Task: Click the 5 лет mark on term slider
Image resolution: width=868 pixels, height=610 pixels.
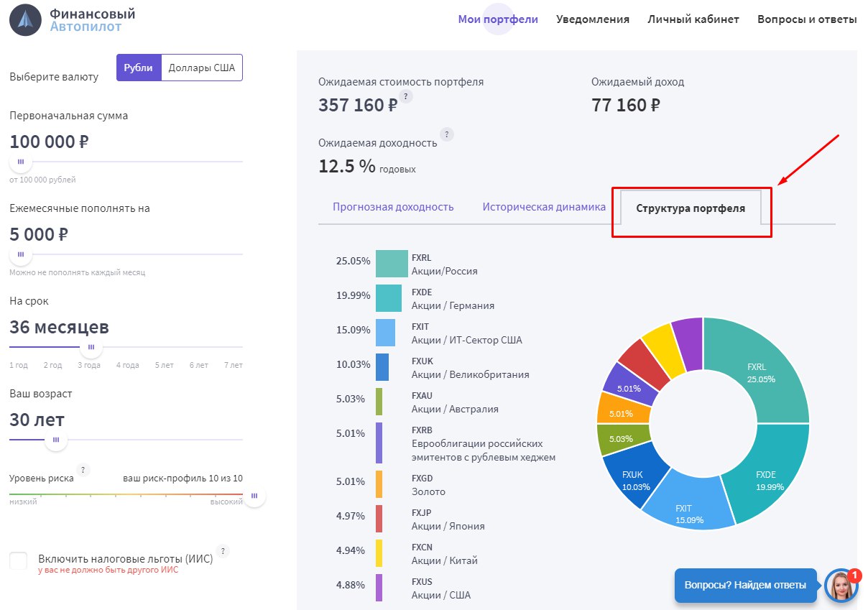Action: [165, 365]
